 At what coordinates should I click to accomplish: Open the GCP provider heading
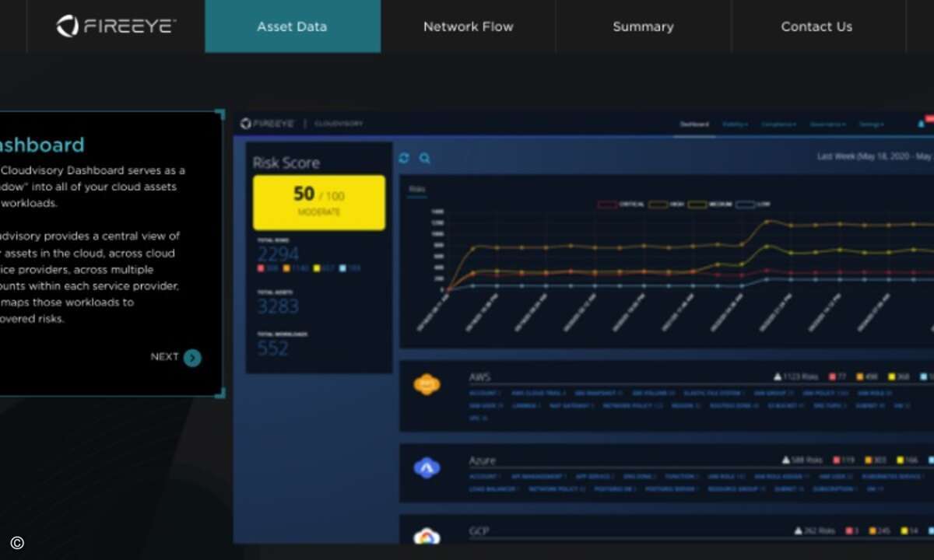pos(479,531)
